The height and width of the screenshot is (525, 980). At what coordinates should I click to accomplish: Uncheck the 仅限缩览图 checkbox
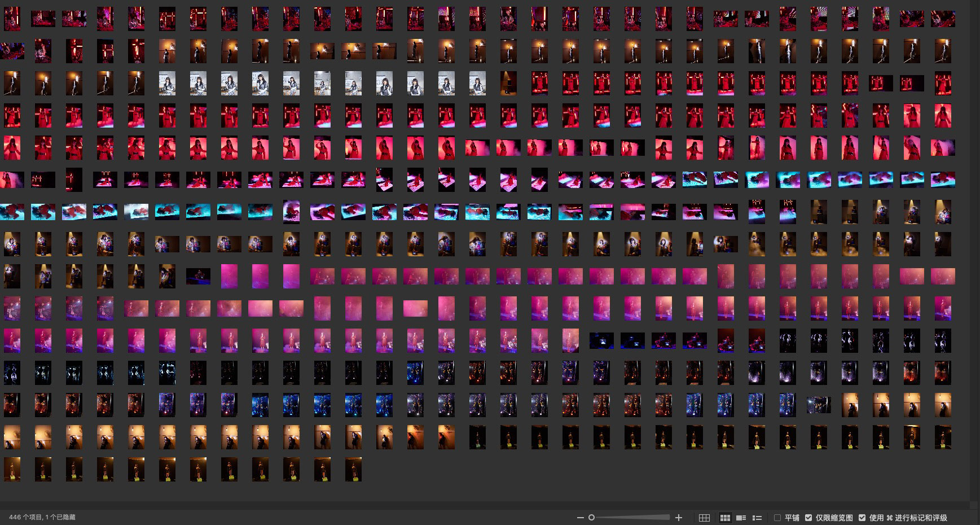click(808, 518)
